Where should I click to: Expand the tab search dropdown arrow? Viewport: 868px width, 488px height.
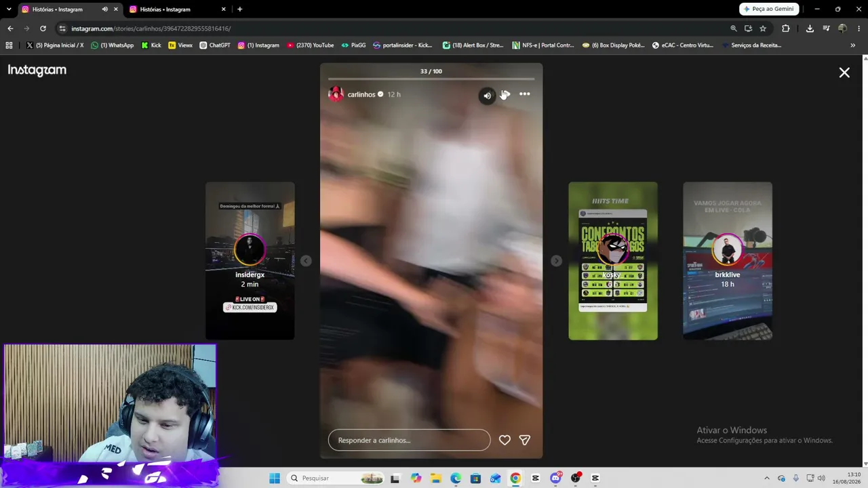9,9
